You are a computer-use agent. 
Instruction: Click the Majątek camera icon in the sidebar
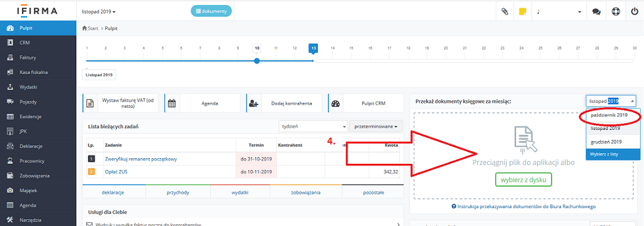(x=10, y=191)
